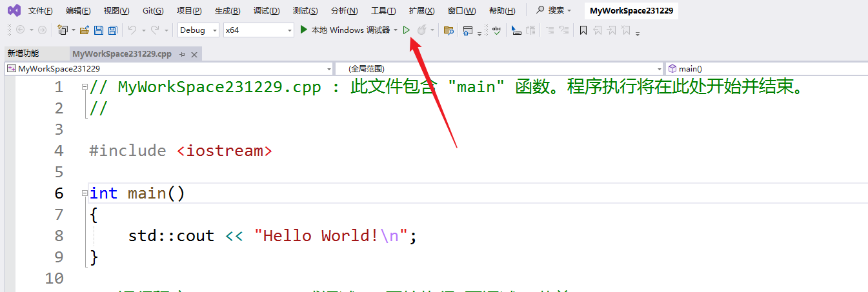Open the Debug configuration dropdown
The width and height of the screenshot is (868, 292).
tap(198, 30)
